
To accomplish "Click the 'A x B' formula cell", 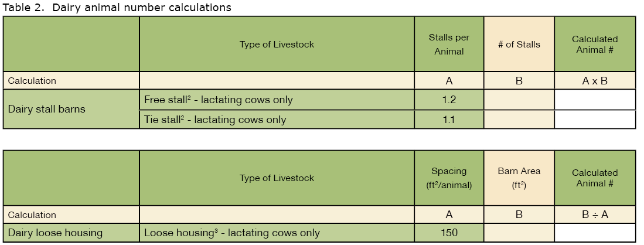I will click(595, 80).
